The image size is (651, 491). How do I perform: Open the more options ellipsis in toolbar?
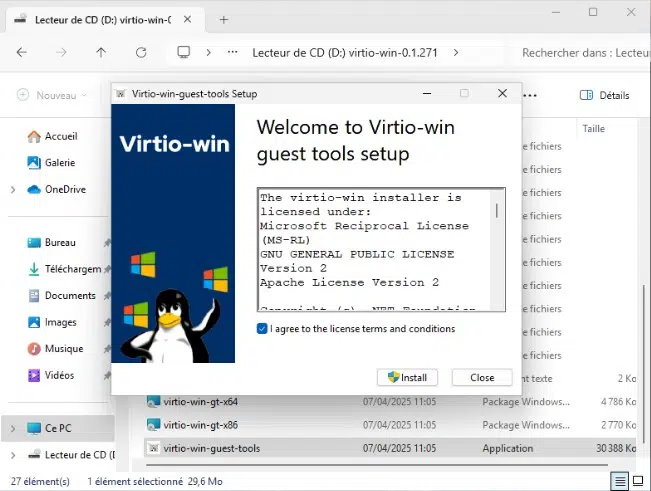click(530, 95)
